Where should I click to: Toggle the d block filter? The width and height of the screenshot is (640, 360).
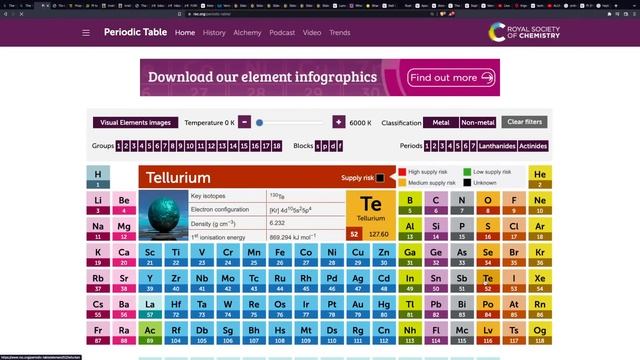pyautogui.click(x=333, y=146)
